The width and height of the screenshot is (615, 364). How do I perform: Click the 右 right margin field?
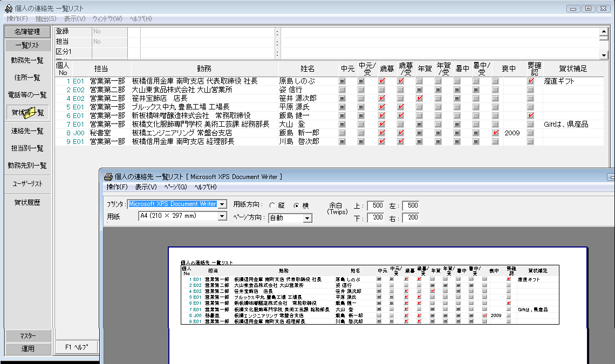pyautogui.click(x=411, y=217)
